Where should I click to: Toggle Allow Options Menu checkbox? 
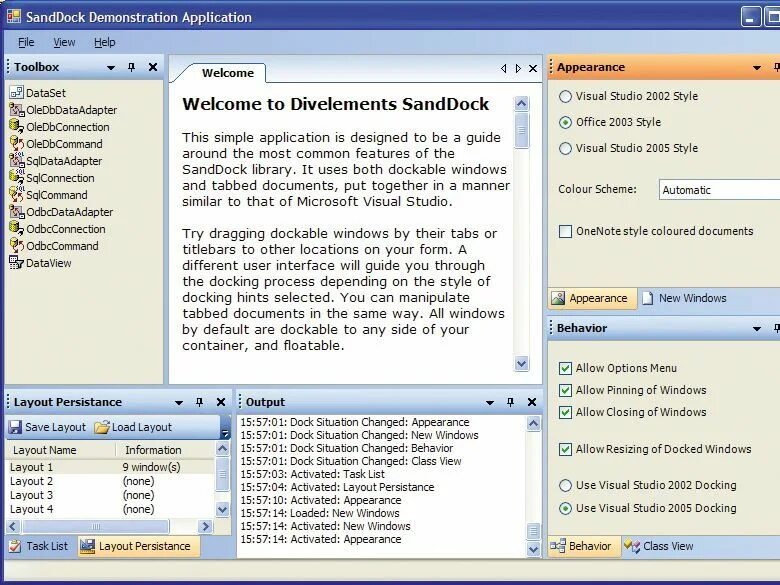click(565, 368)
